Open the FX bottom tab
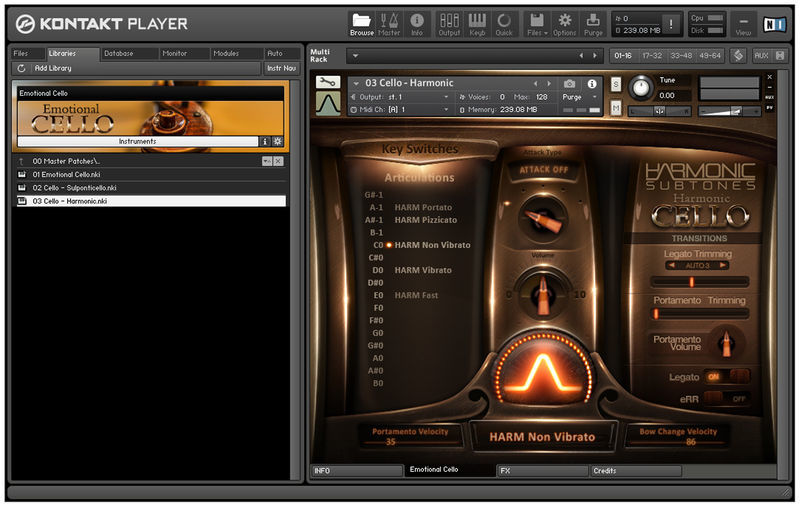The width and height of the screenshot is (800, 507). 542,471
